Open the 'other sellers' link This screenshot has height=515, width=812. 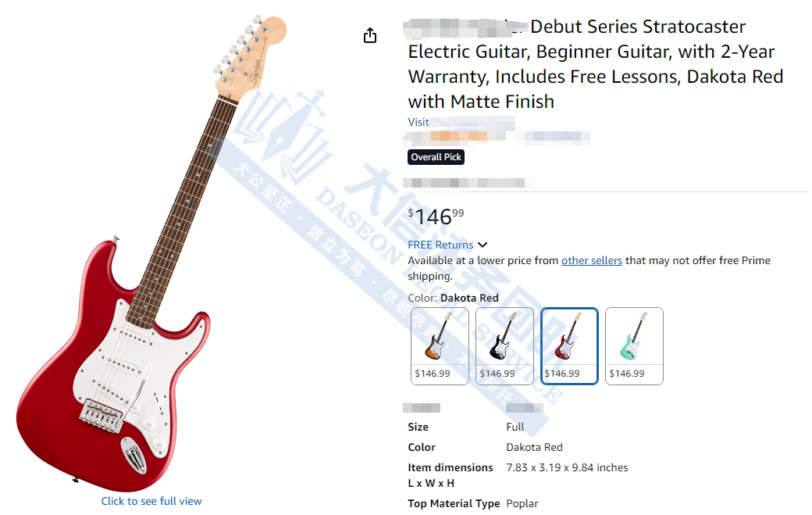[x=591, y=260]
